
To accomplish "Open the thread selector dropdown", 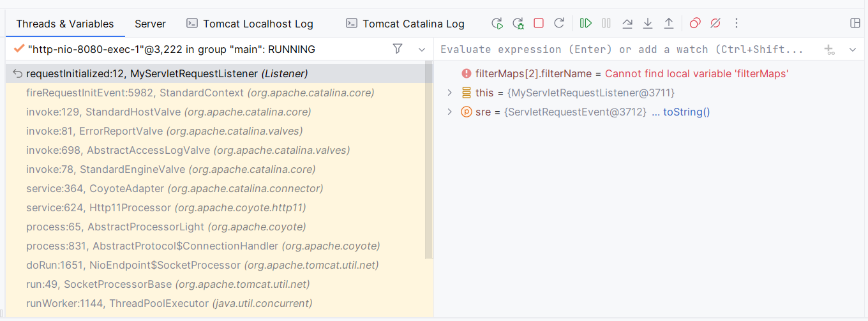I will pyautogui.click(x=421, y=49).
